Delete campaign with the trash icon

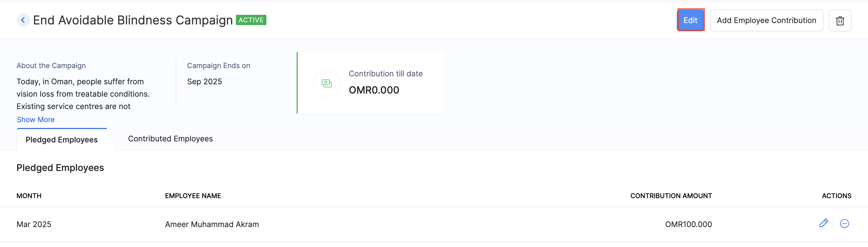tap(840, 21)
